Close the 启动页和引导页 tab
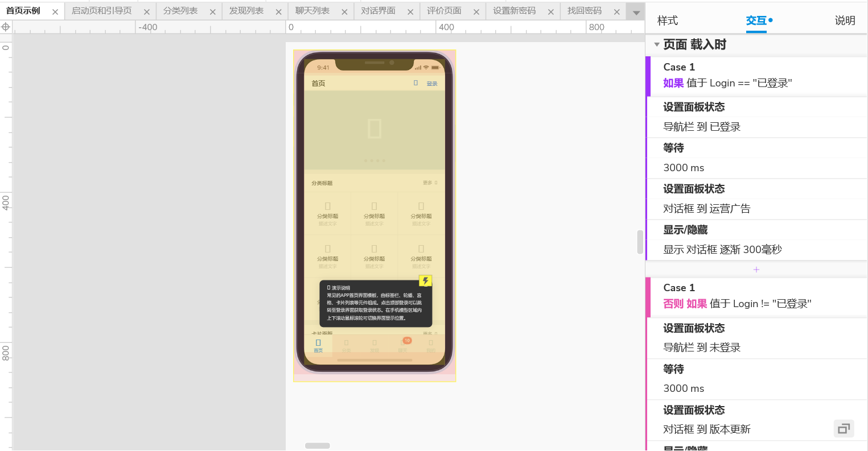The width and height of the screenshot is (868, 451). (x=147, y=12)
